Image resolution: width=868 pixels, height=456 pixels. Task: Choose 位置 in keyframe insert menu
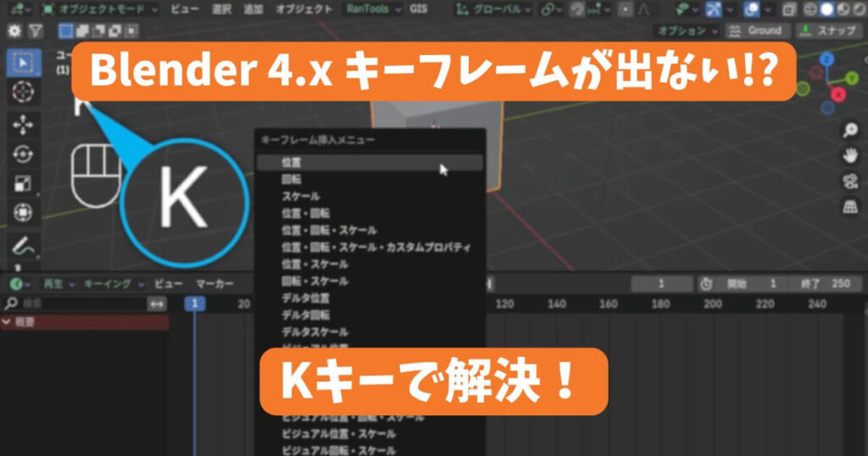tap(370, 163)
